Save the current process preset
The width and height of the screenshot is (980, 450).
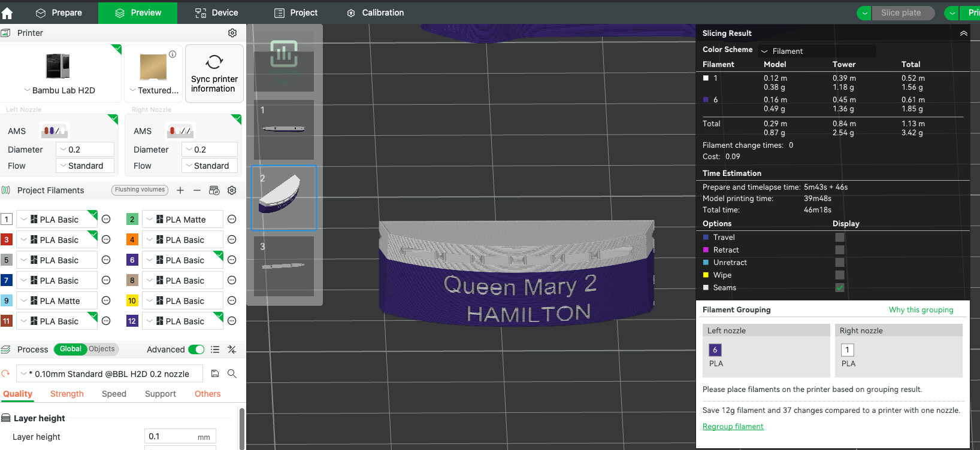pyautogui.click(x=215, y=374)
